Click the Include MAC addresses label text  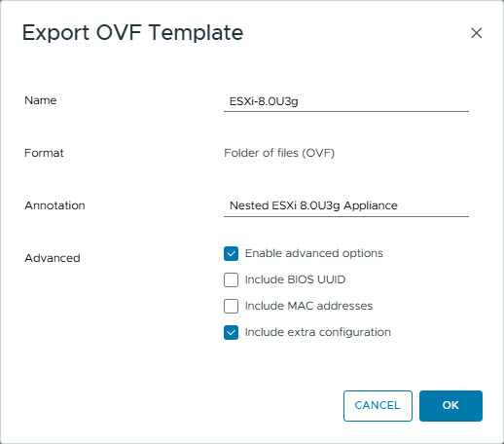point(308,306)
